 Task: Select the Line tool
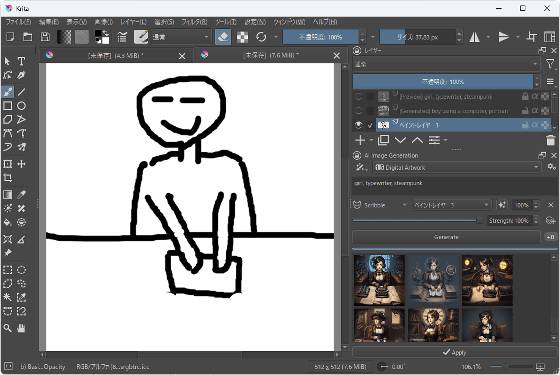point(21,92)
